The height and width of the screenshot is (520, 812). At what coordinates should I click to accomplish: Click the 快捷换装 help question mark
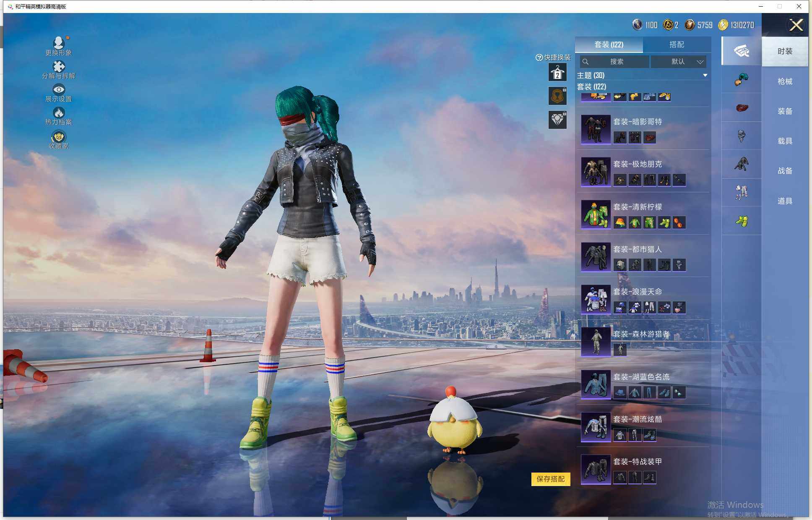(x=539, y=57)
